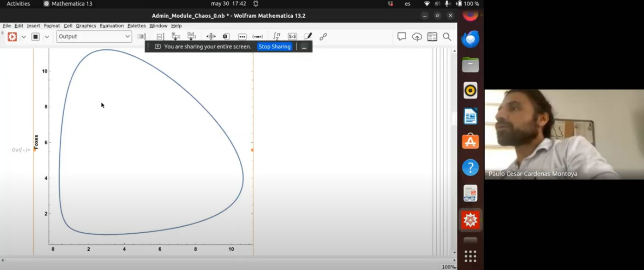Click the Out cell toolbar icon
This screenshot has width=644, height=270.
click(x=191, y=36)
